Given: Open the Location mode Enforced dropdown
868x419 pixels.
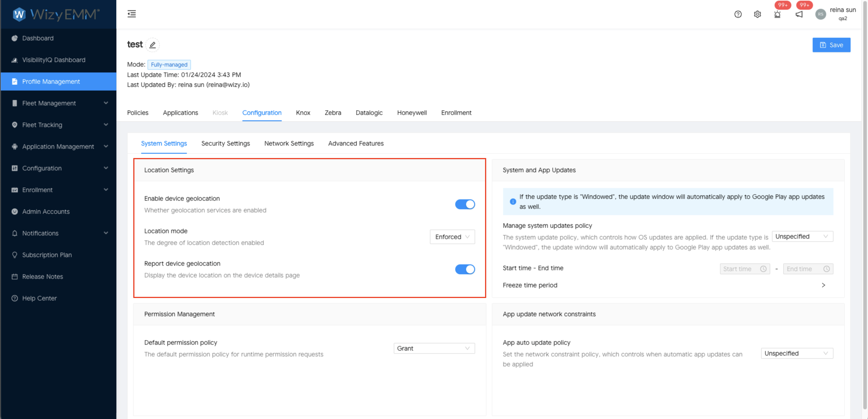Looking at the screenshot, I should point(452,237).
